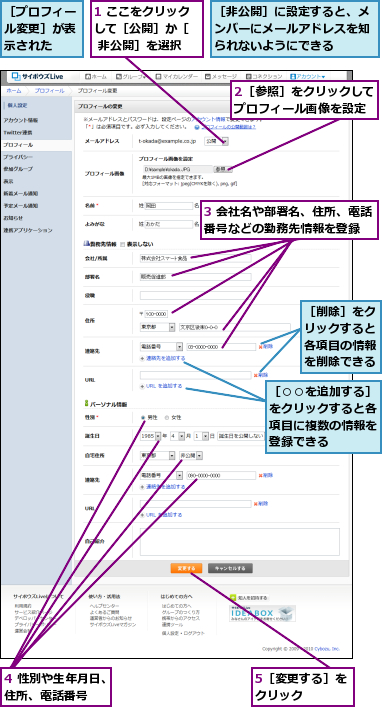Open the birth day dropdown
The height and width of the screenshot is (707, 382).
(202, 436)
